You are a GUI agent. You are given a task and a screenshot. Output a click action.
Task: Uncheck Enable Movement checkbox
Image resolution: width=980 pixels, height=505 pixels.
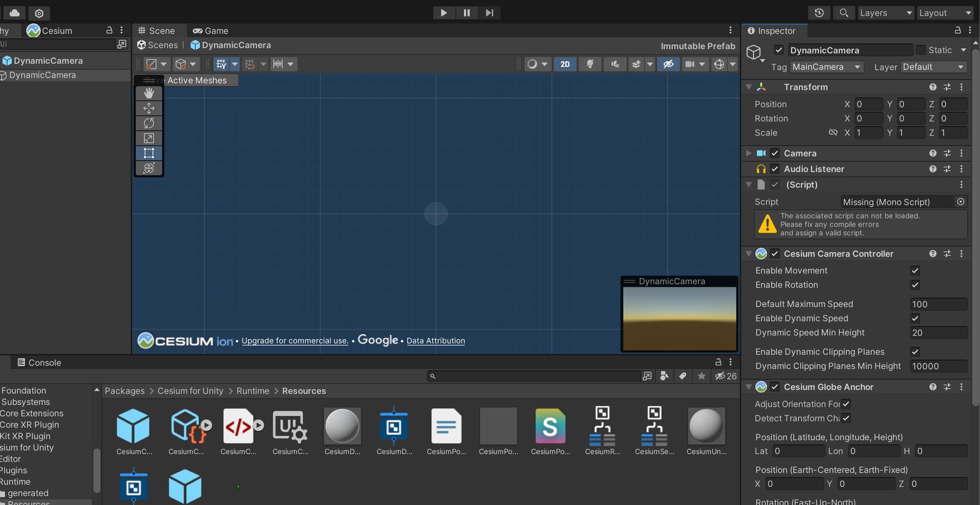915,271
